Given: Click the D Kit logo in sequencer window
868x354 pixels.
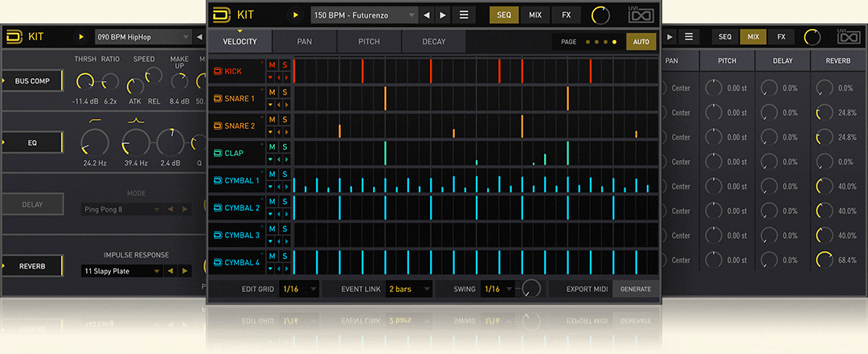Looking at the screenshot, I should click(221, 14).
